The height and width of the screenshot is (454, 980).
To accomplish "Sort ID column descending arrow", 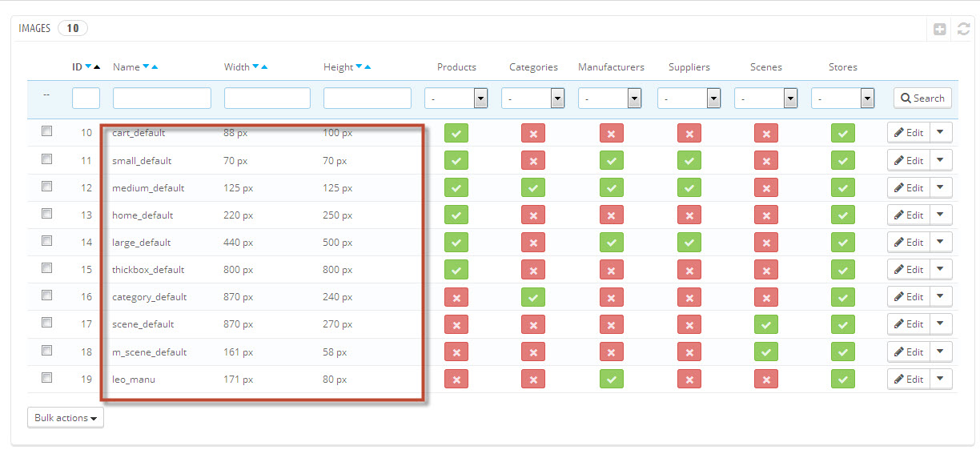I will (88, 67).
